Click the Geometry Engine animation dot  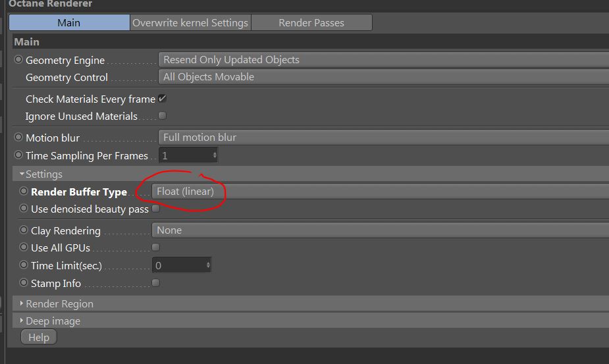(x=18, y=59)
